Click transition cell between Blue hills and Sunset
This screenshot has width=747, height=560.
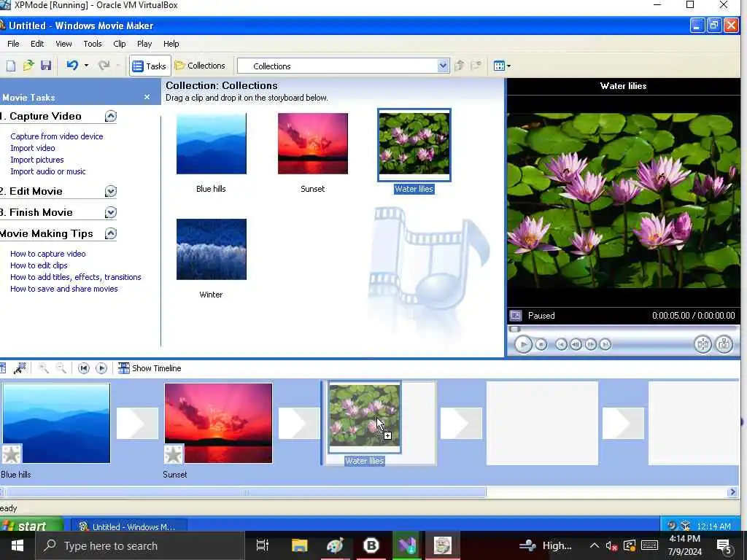point(137,423)
